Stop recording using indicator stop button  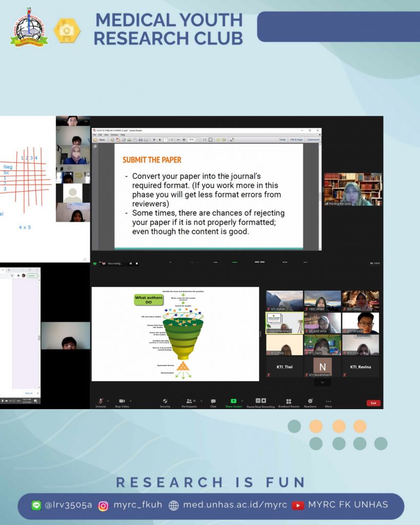136,264
